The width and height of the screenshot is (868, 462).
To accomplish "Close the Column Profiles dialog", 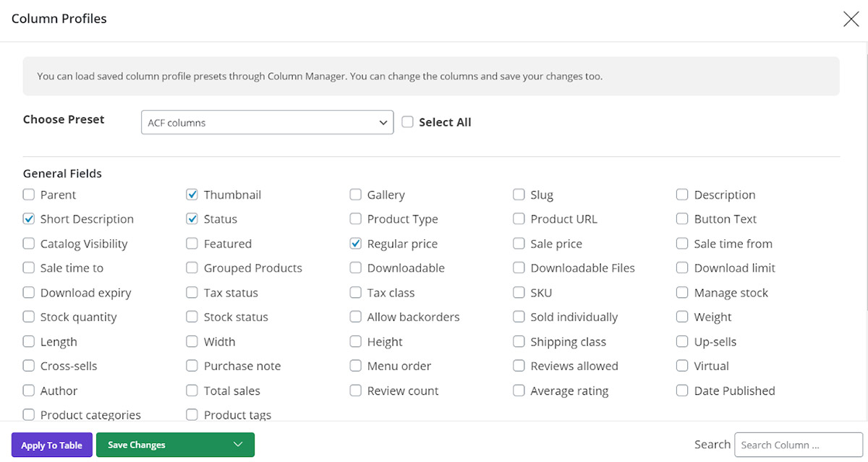I will pyautogui.click(x=851, y=20).
